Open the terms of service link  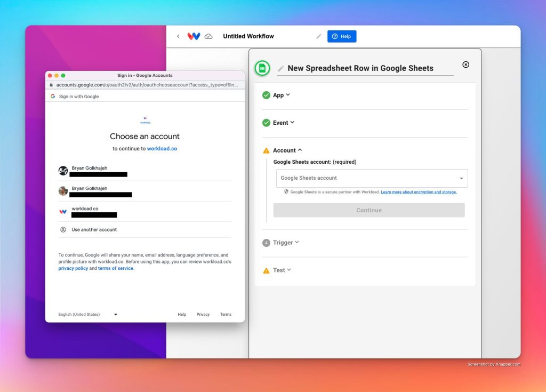point(116,268)
